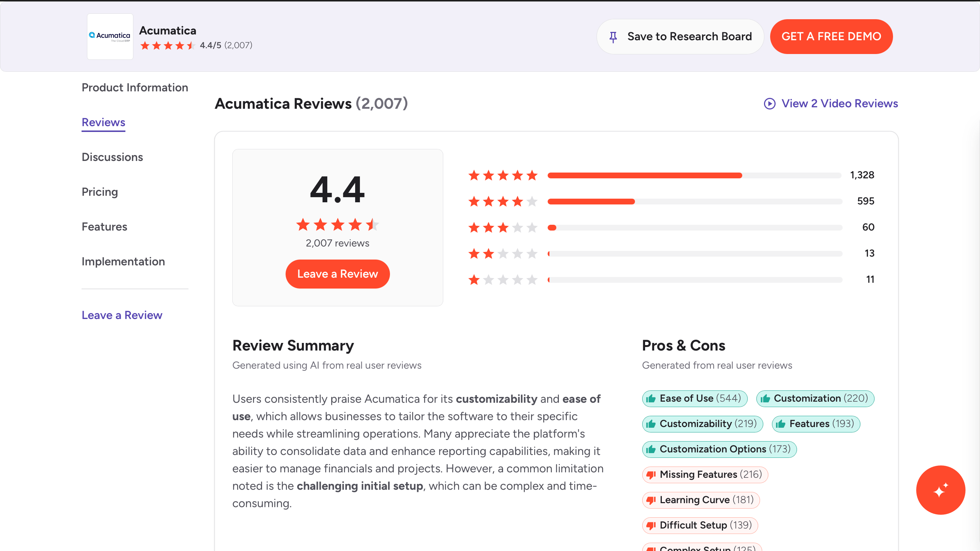This screenshot has height=551, width=980.
Task: Save Acumatica to Research Board
Action: click(x=680, y=37)
